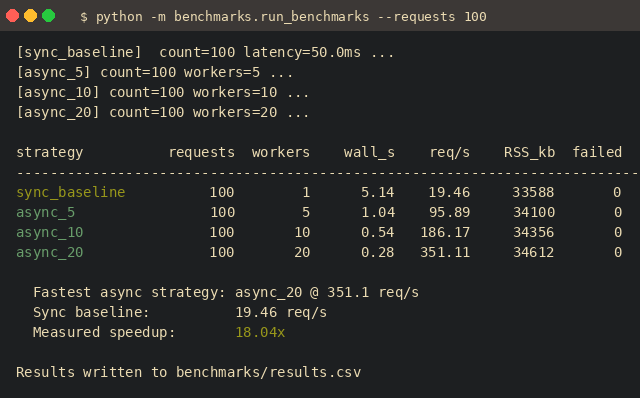
Task: Select the sync_baseline strategy name in table
Action: (x=71, y=192)
